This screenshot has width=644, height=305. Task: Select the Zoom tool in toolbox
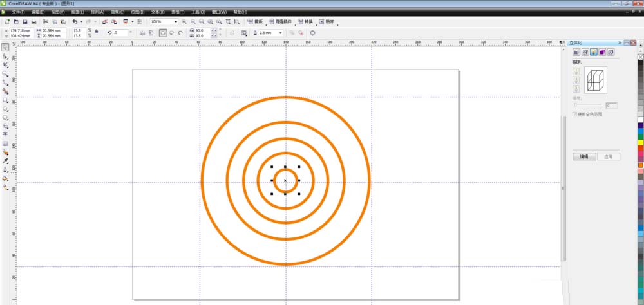5,74
